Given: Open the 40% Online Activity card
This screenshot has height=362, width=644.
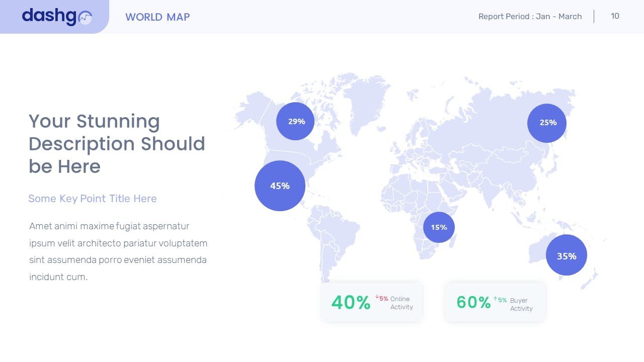Looking at the screenshot, I should (x=372, y=302).
